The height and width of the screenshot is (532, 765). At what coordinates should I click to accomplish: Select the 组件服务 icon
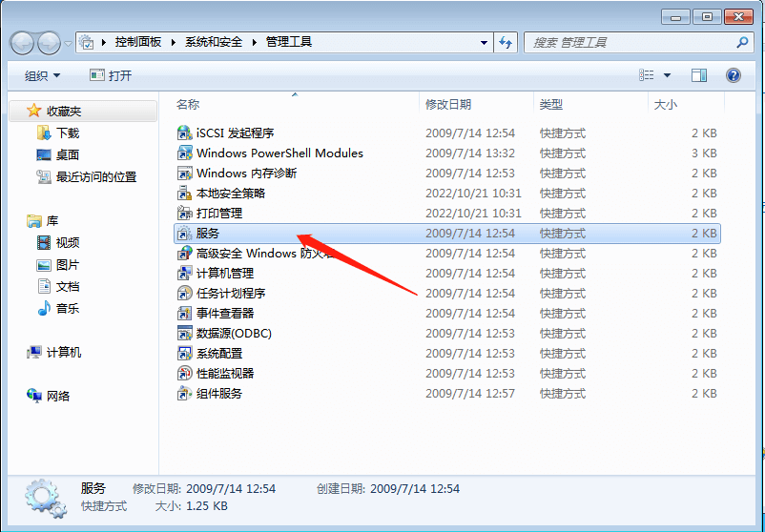(184, 393)
